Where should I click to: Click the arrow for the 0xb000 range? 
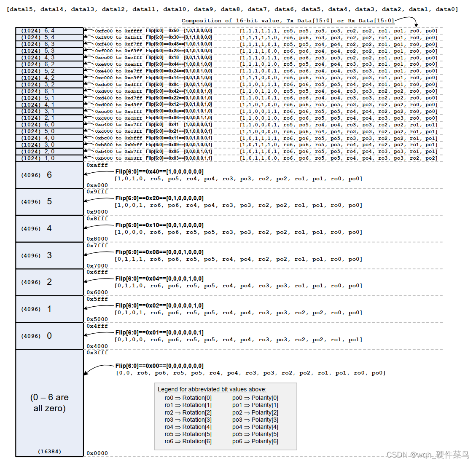[x=89, y=158]
